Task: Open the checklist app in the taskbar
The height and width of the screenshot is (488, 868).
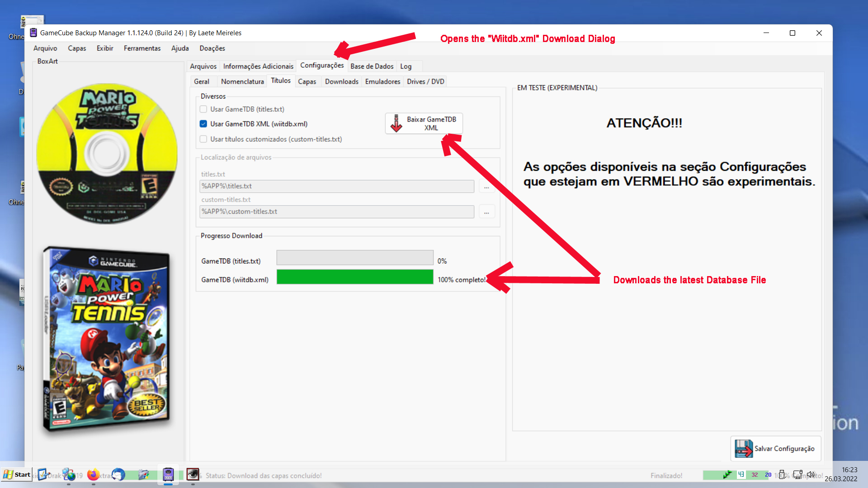Action: pyautogui.click(x=43, y=474)
